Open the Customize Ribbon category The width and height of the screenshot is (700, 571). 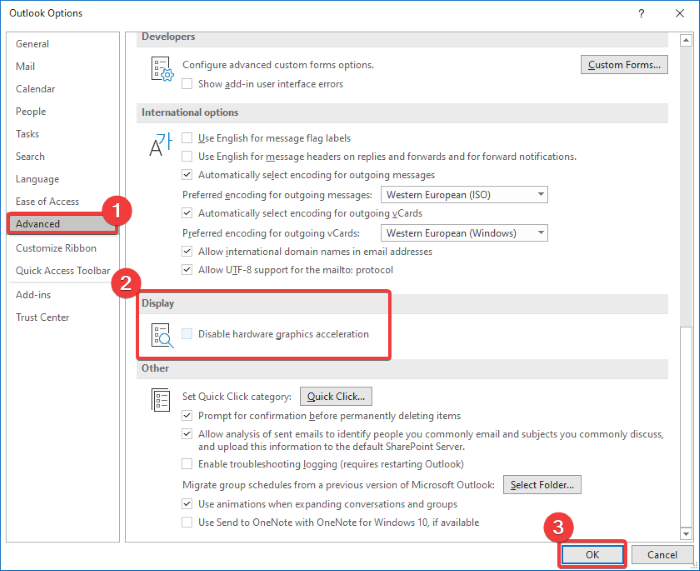63,248
